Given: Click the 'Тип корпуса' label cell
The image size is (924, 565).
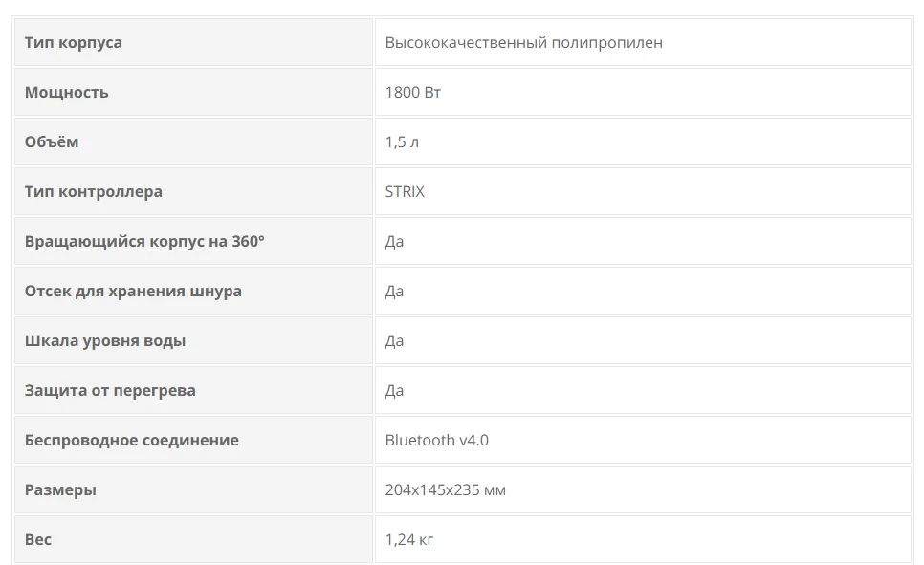Looking at the screenshot, I should click(74, 42).
